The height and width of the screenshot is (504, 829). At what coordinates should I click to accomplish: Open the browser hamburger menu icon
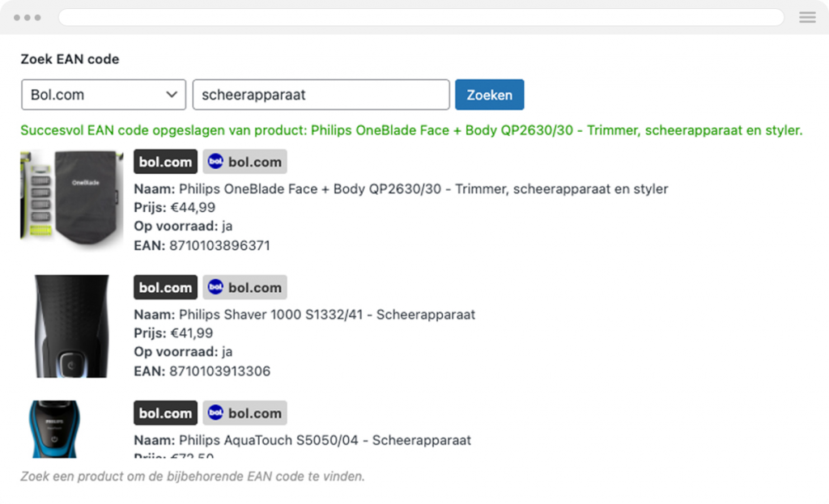pyautogui.click(x=806, y=17)
